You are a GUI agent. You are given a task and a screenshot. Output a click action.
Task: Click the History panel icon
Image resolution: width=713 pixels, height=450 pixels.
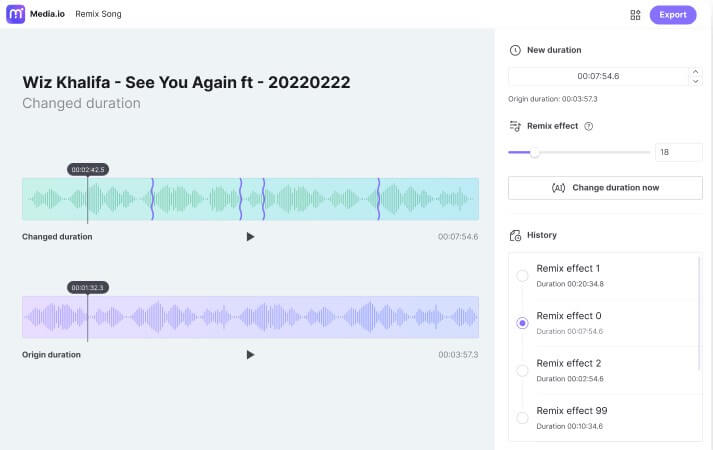[515, 235]
